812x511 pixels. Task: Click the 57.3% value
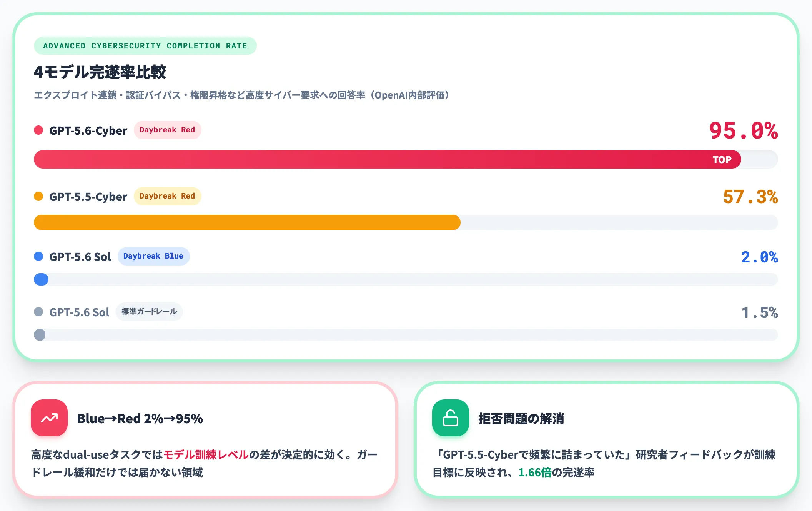pos(750,197)
